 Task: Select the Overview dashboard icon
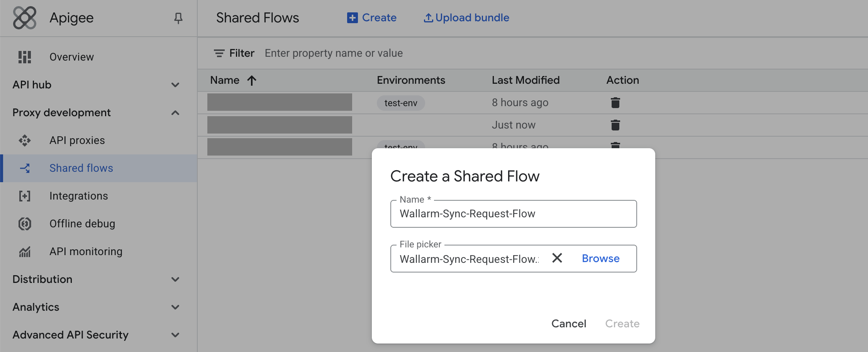[25, 57]
